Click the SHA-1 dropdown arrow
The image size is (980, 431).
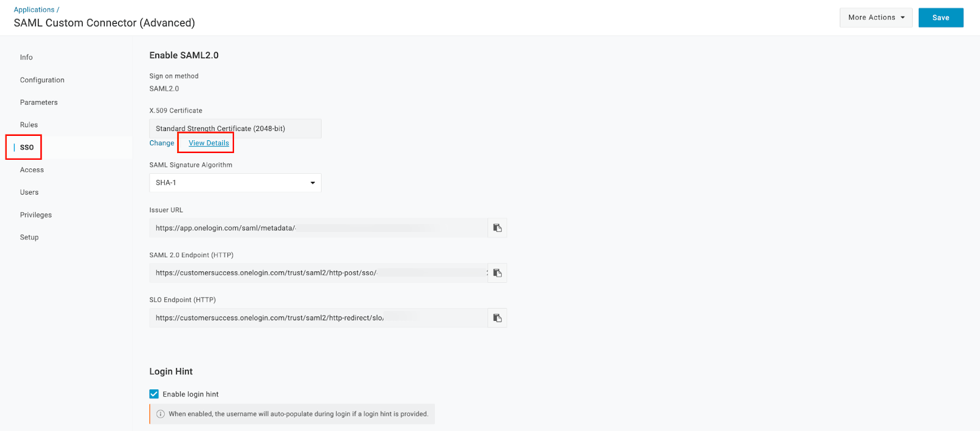(x=312, y=183)
